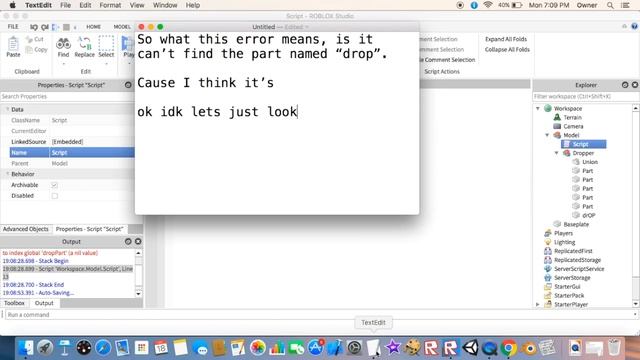Screen dimensions: 640x360
Task: Click the Paste icon in Clipboard group
Action: point(13,44)
